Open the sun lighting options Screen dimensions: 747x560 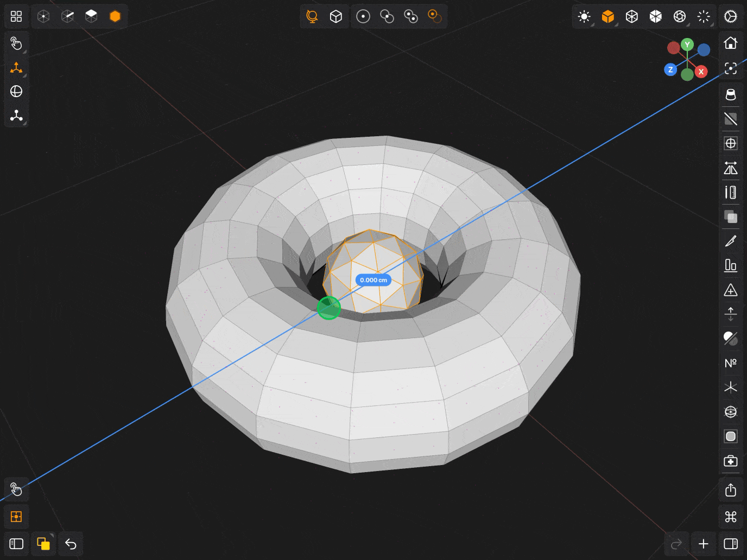584,16
